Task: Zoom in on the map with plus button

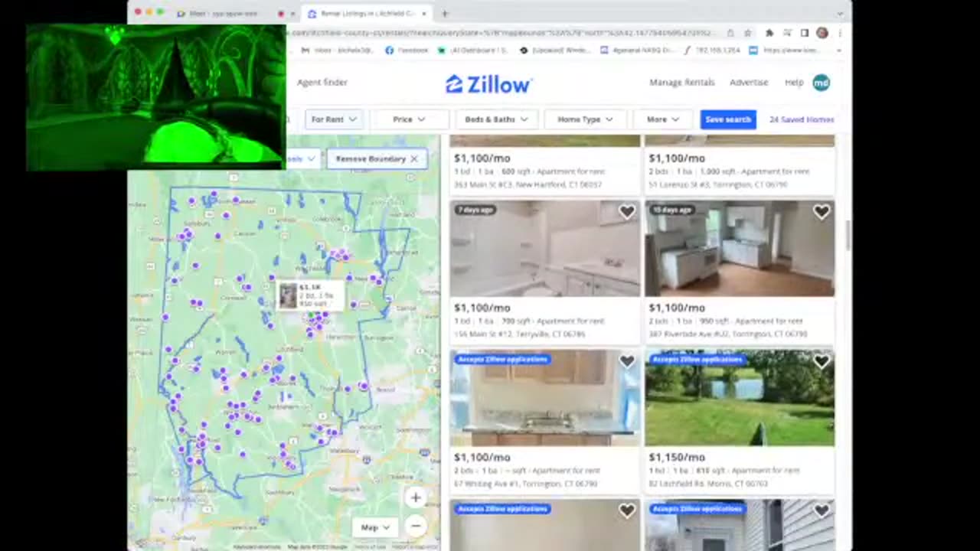Action: click(416, 498)
